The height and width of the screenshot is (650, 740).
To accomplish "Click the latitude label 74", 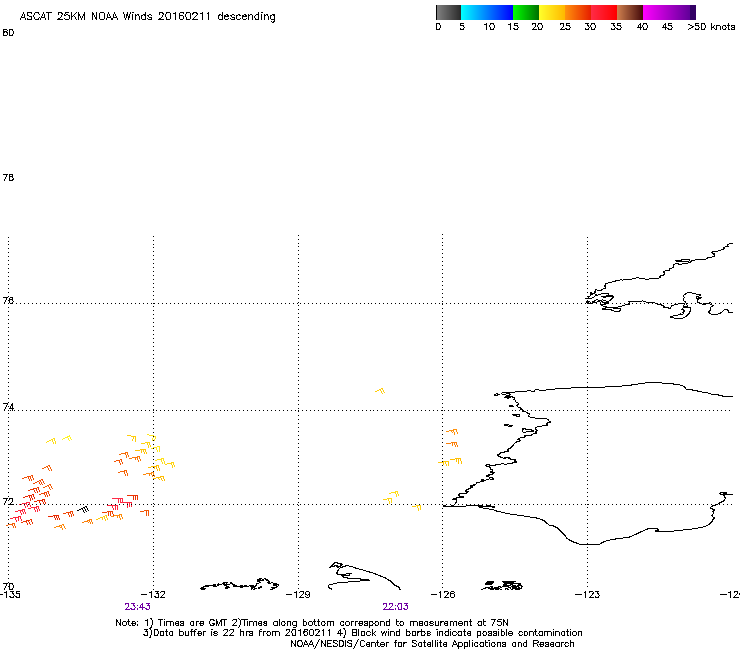I will (x=8, y=407).
